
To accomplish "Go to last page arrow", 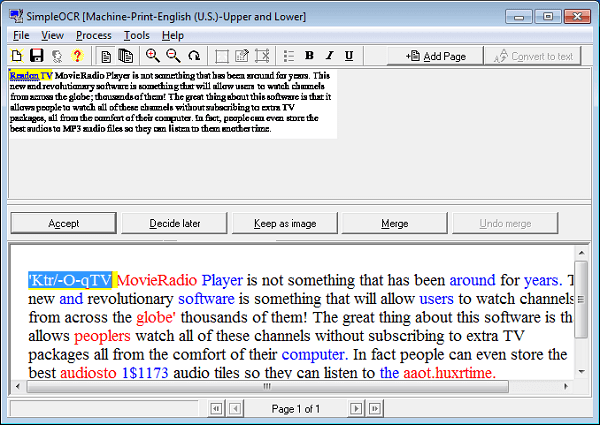I will coord(375,409).
